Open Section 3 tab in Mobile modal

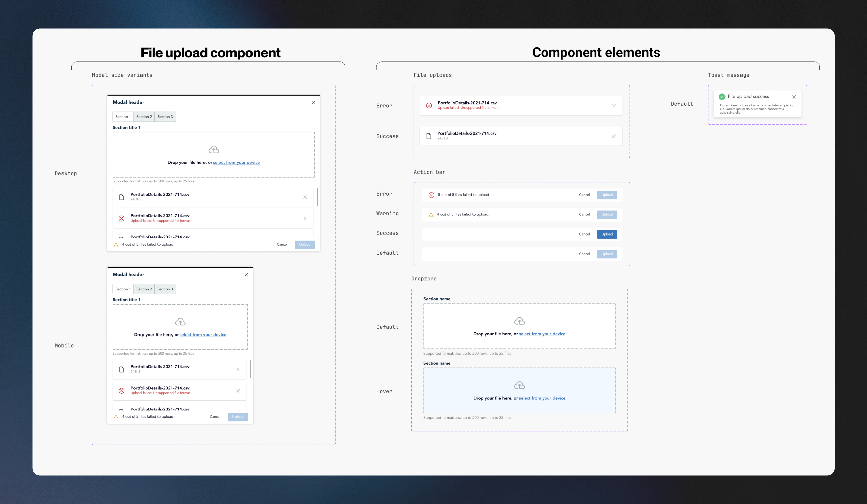pyautogui.click(x=165, y=289)
